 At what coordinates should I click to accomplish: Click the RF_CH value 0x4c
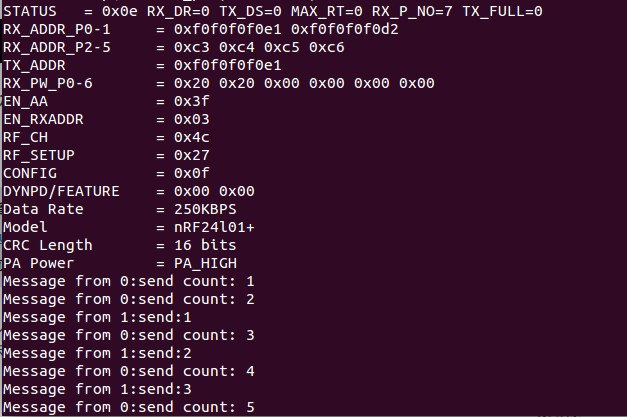point(192,138)
